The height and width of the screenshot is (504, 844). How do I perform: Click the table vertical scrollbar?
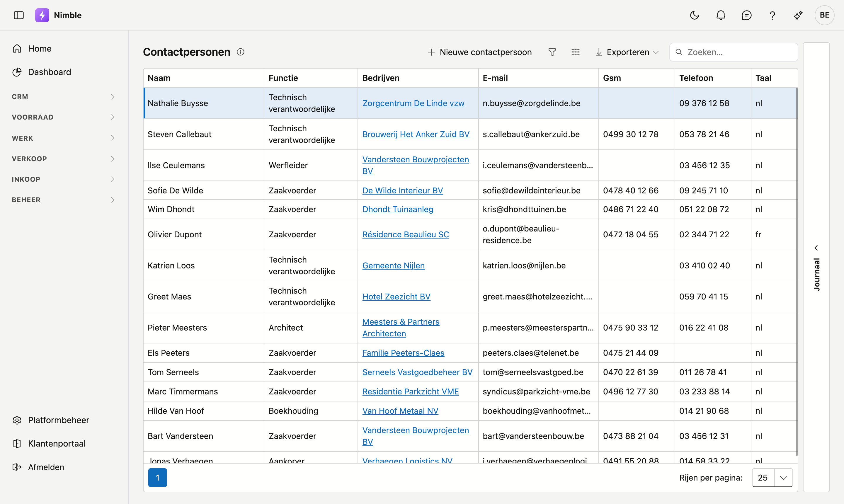tap(797, 272)
